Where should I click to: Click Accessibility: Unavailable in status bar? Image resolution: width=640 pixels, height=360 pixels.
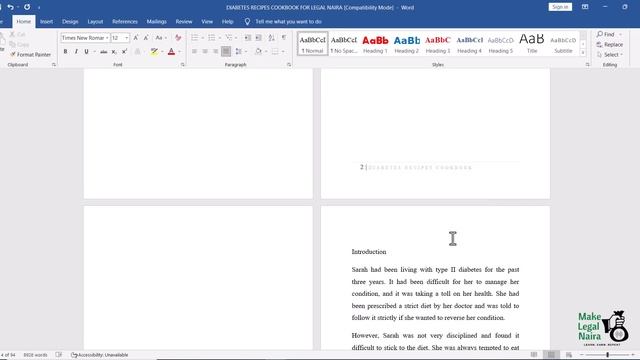[x=100, y=355]
